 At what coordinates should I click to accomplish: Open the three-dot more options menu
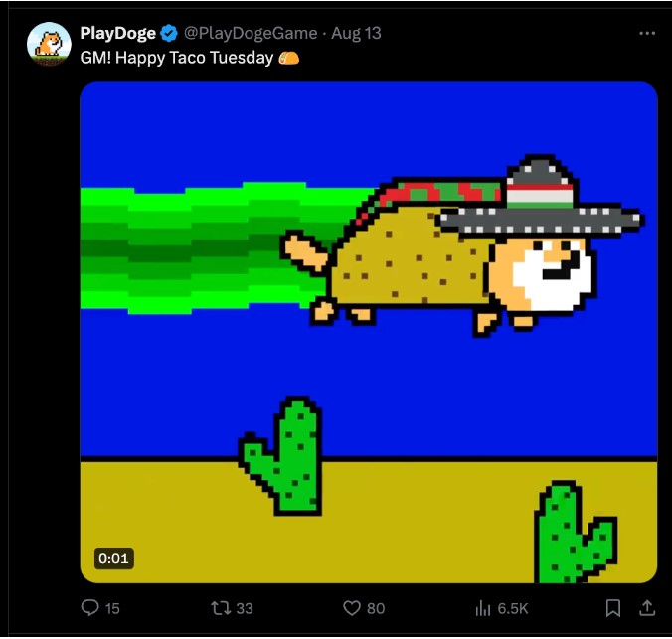[647, 34]
